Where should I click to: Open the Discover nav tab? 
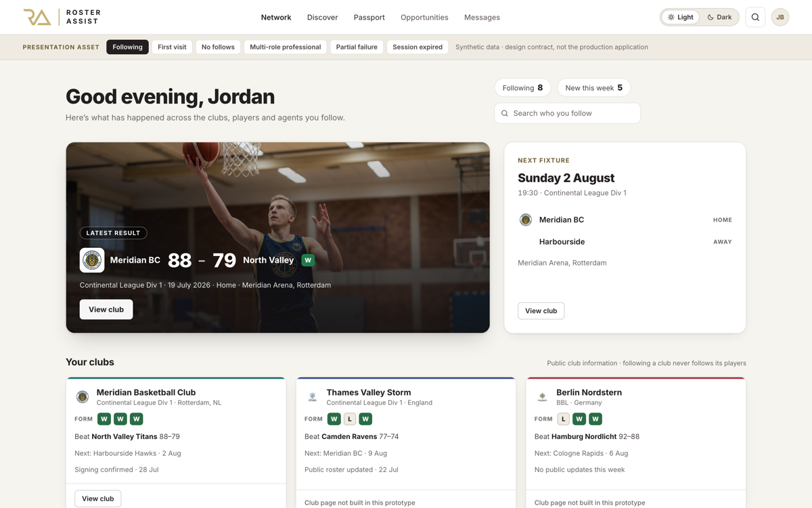click(x=322, y=17)
